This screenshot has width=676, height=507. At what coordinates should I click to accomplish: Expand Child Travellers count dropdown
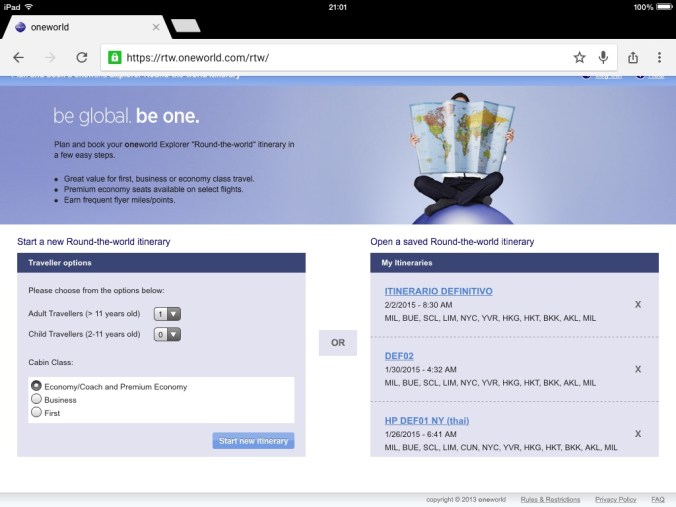(167, 335)
